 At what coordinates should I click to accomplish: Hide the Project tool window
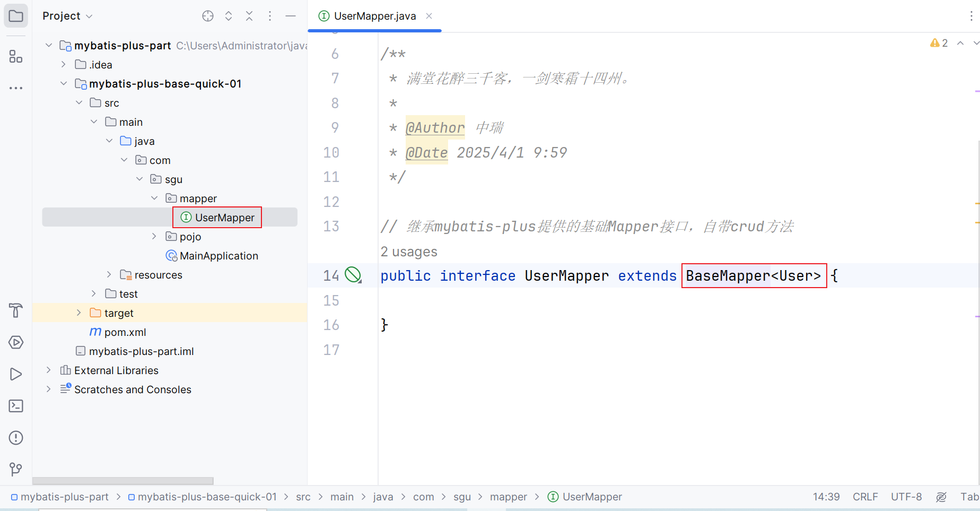click(x=291, y=16)
